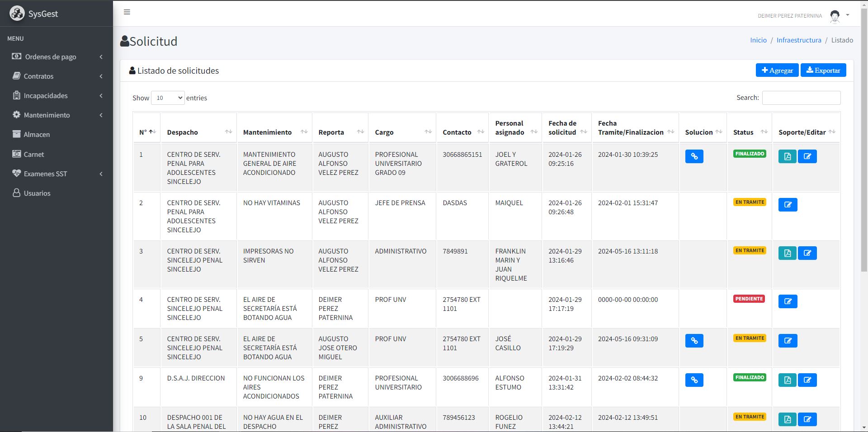Toggle the hamburger sidebar menu
The width and height of the screenshot is (868, 432).
point(127,12)
